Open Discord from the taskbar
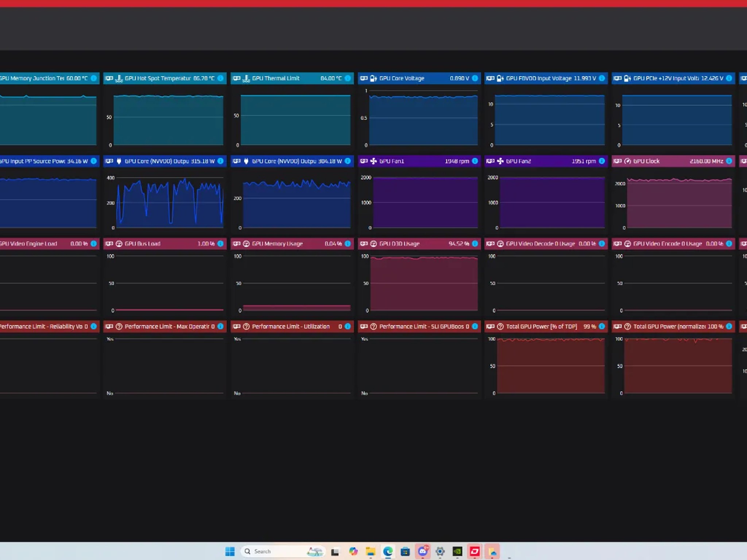Viewport: 747px width, 560px height. coord(423,551)
